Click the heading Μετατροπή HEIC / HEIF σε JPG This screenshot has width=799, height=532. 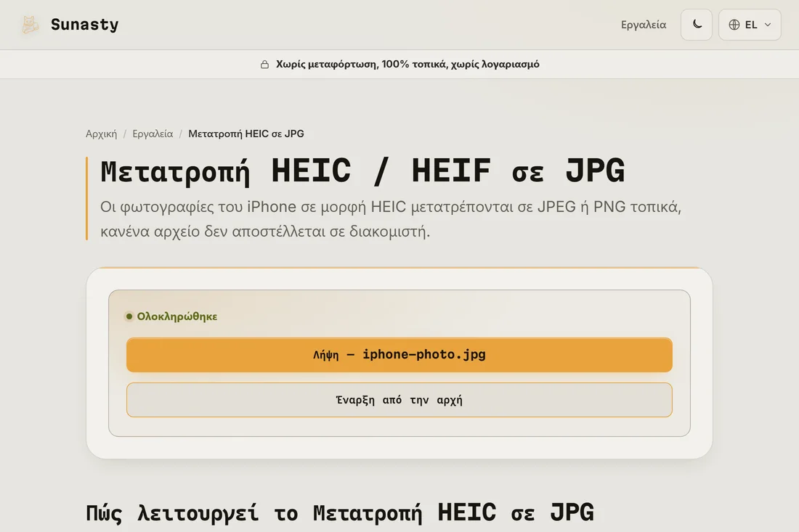362,171
